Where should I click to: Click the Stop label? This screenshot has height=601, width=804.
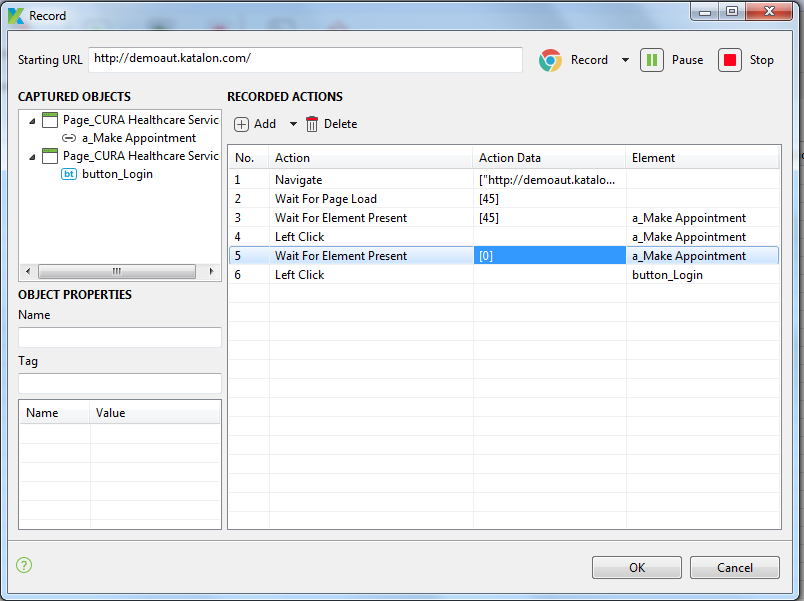(x=761, y=60)
